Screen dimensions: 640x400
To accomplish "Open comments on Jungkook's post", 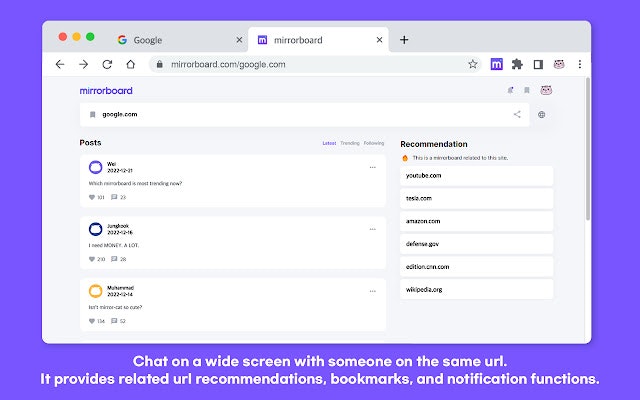I will pyautogui.click(x=114, y=259).
